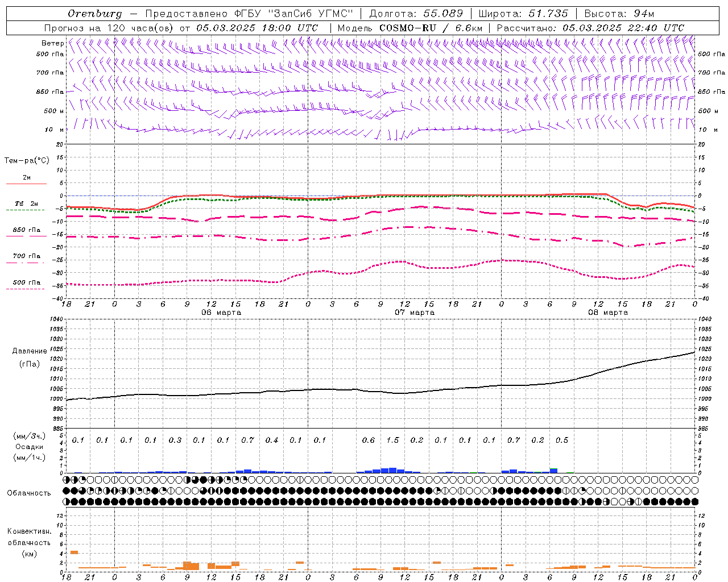The width and height of the screenshot is (728, 582).
Task: Click the 985 tick on the left pressure axis
Action: pyautogui.click(x=59, y=428)
